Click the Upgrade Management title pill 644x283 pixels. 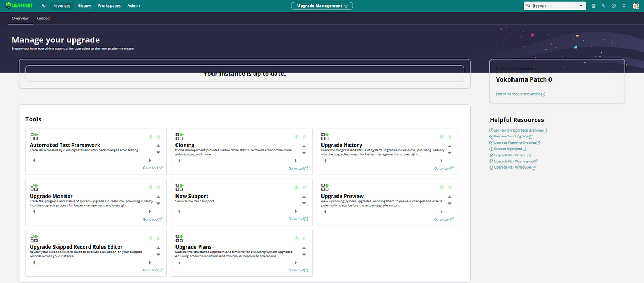(x=322, y=6)
